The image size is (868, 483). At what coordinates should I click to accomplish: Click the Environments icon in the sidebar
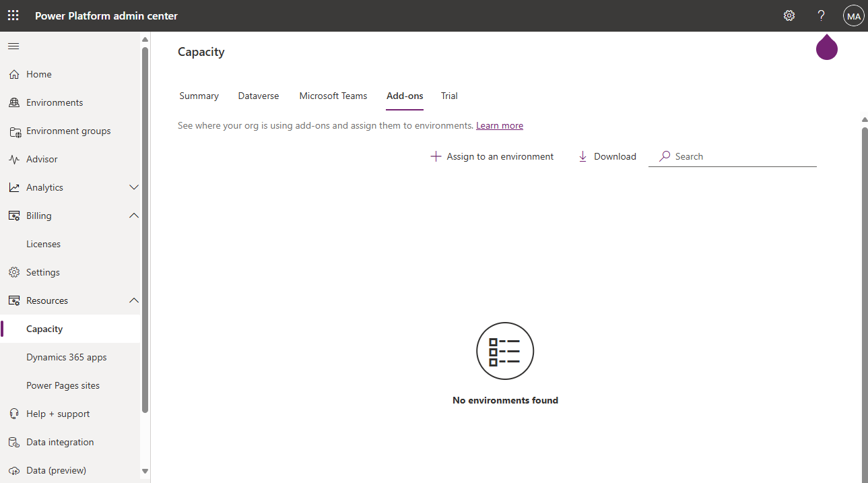click(14, 102)
